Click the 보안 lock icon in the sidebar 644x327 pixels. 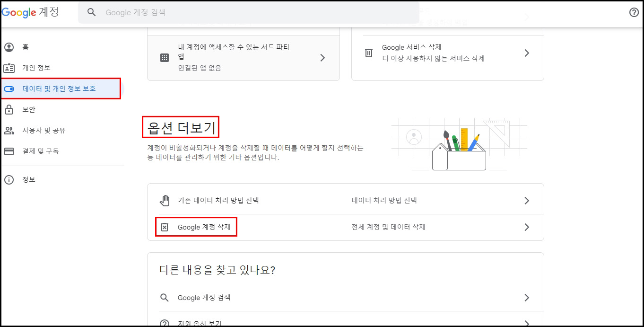point(9,109)
